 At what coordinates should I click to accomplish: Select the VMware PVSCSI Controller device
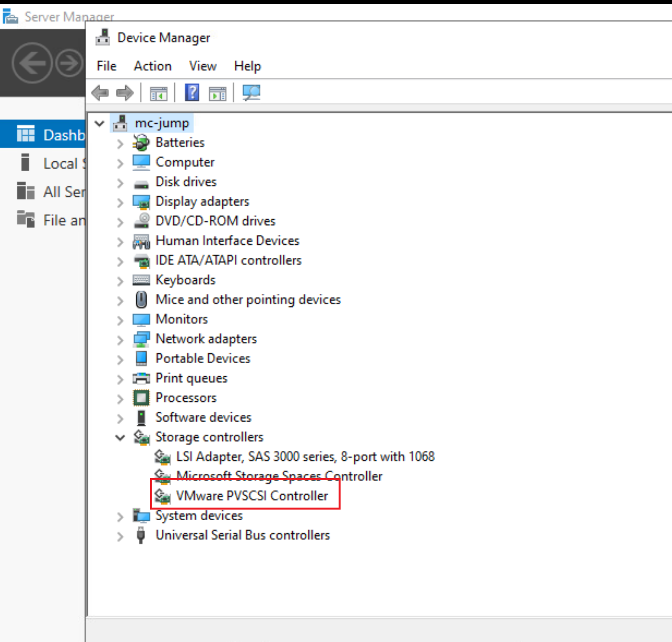pyautogui.click(x=252, y=496)
